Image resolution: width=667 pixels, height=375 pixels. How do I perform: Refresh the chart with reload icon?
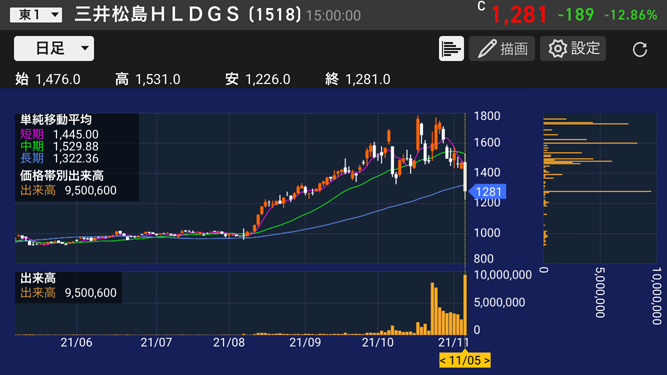[x=640, y=49]
